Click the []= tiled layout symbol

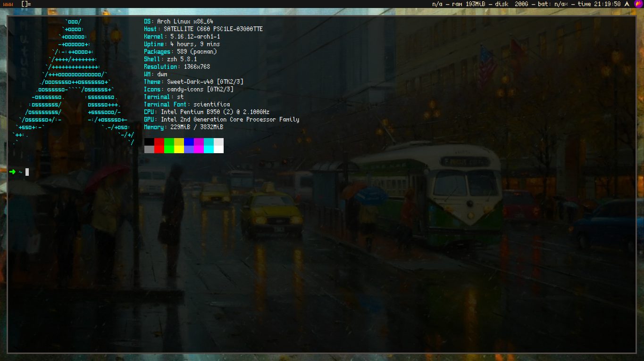tap(26, 4)
